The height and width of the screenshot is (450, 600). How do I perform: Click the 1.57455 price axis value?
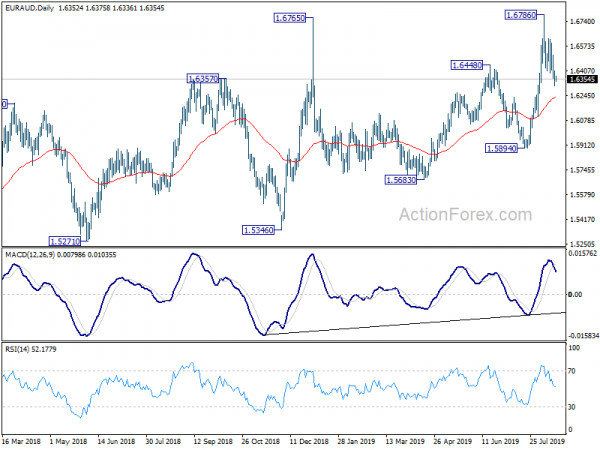point(582,170)
